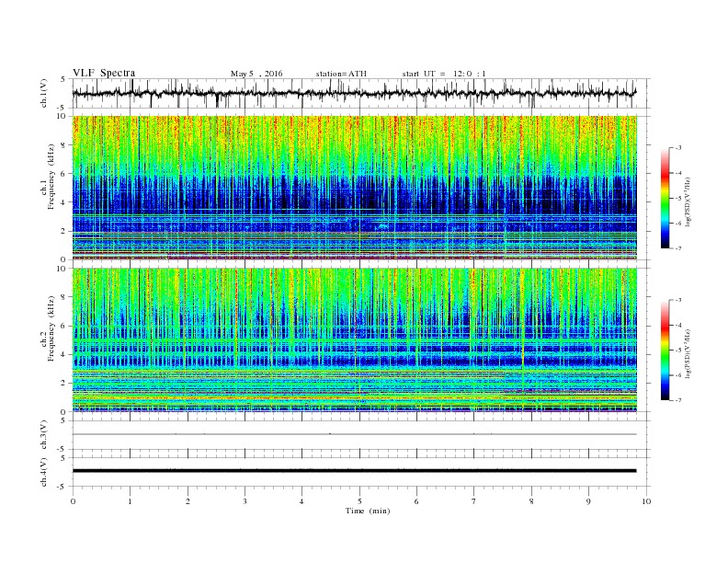Click the ch.3 flat voltage trace
728x563 pixels.
click(x=355, y=434)
